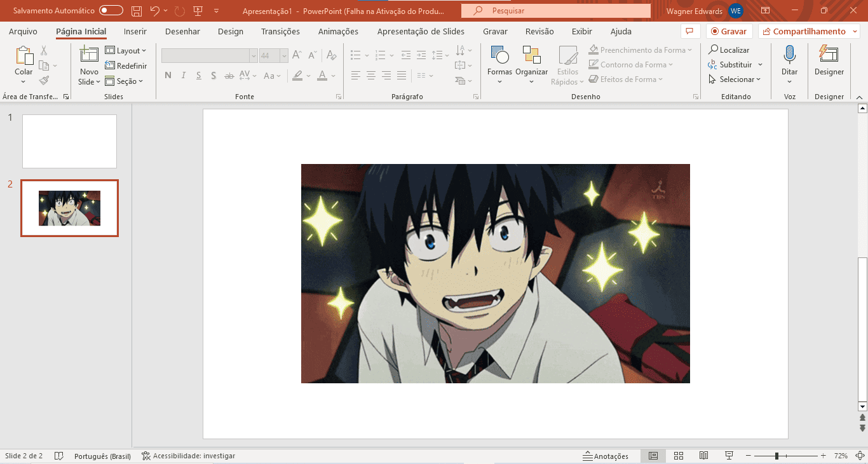868x464 pixels.
Task: Open the Arquivo menu
Action: (x=23, y=31)
